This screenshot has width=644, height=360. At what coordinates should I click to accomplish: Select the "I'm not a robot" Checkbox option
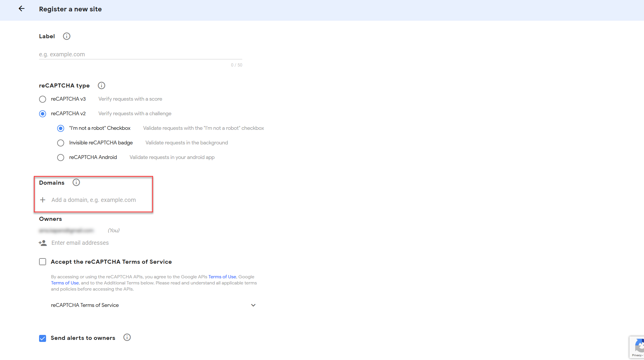coord(61,128)
